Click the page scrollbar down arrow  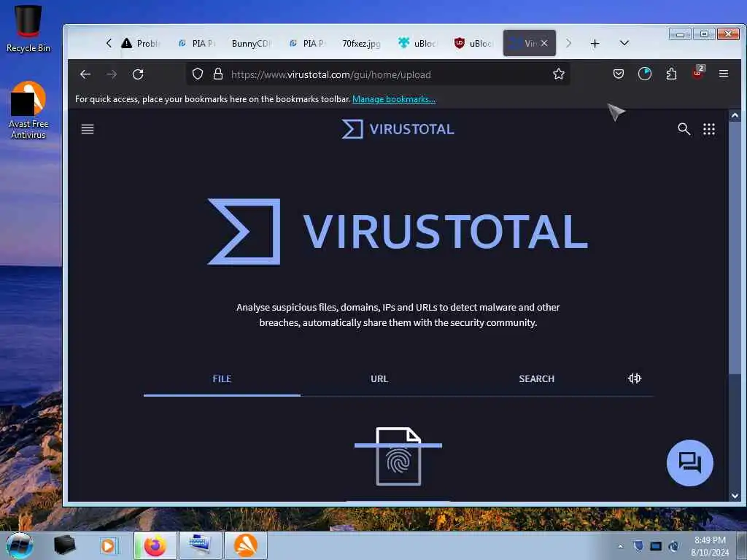click(x=735, y=496)
